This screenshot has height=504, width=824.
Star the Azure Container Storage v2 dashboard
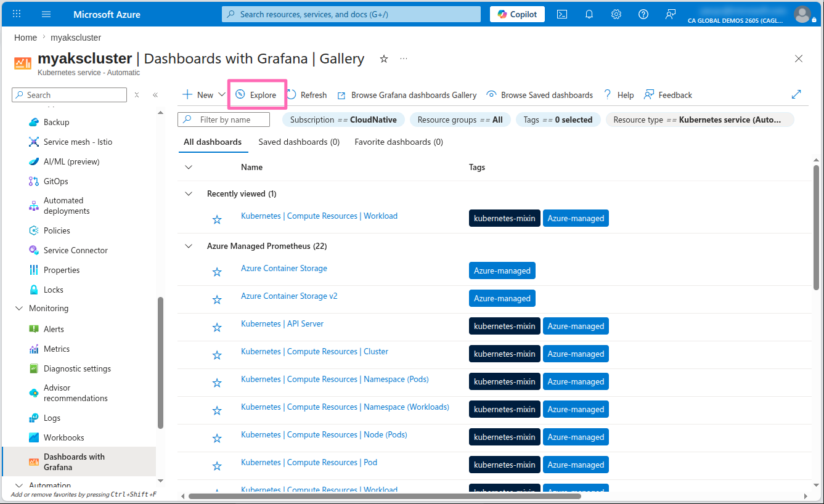tap(217, 299)
